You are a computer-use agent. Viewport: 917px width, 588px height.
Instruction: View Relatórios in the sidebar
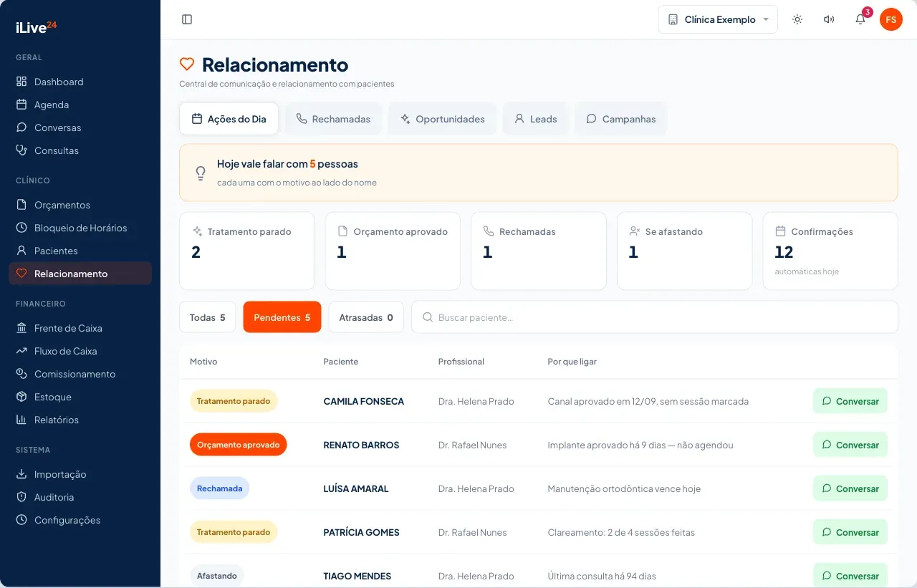[80, 420]
